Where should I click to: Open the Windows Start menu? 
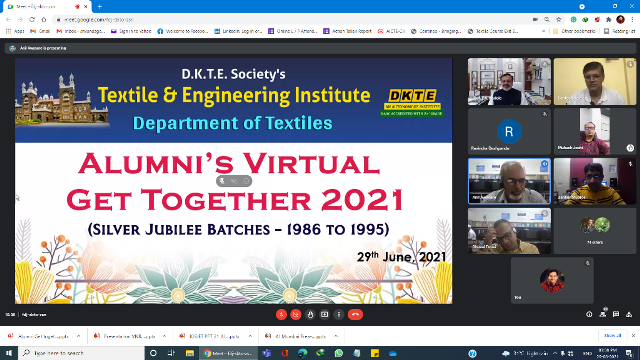point(9,353)
